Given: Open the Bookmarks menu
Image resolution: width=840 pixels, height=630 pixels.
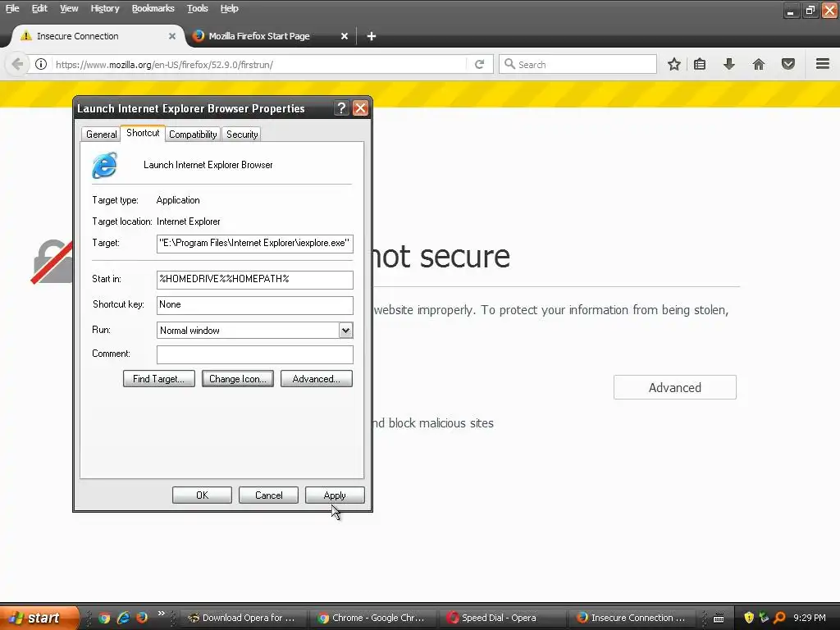Looking at the screenshot, I should (x=153, y=8).
